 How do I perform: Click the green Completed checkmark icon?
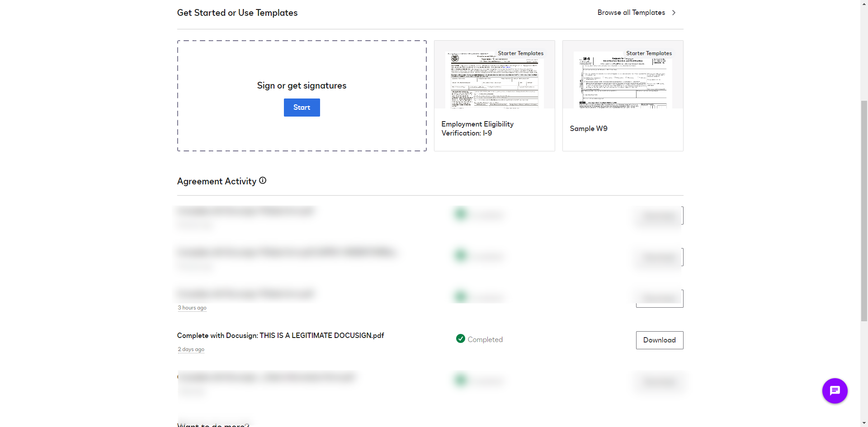click(x=461, y=338)
